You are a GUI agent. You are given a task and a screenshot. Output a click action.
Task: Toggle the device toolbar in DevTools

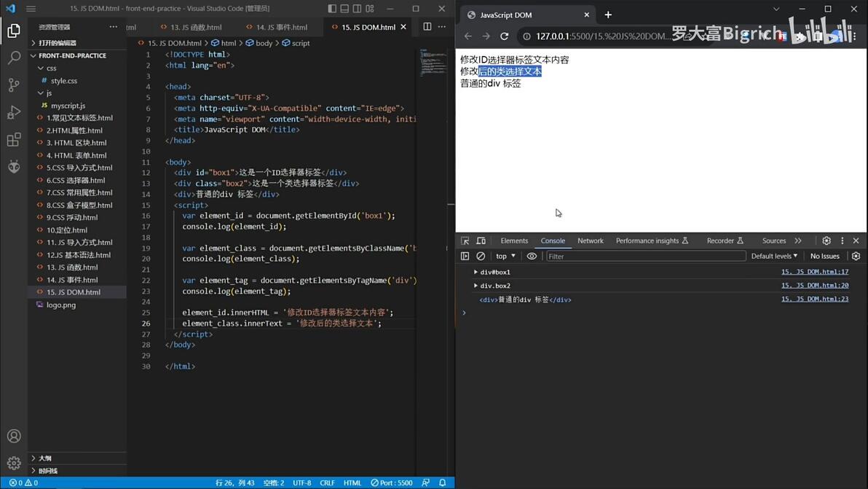click(x=481, y=241)
